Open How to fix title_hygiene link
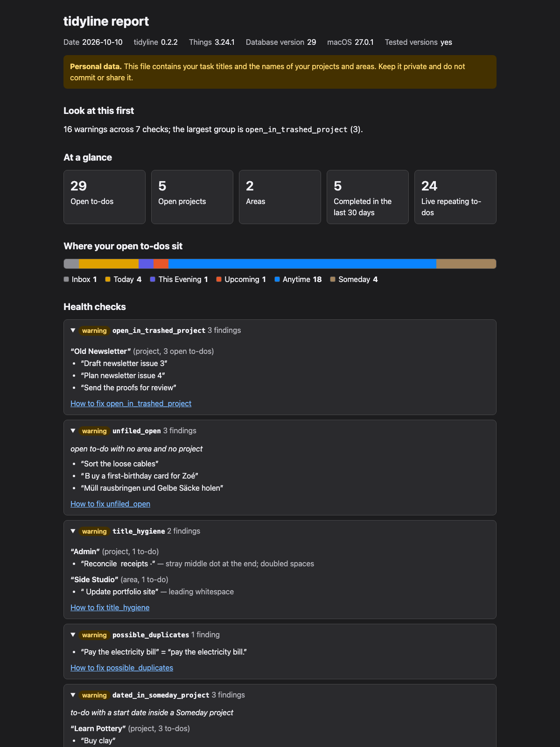 pyautogui.click(x=110, y=607)
